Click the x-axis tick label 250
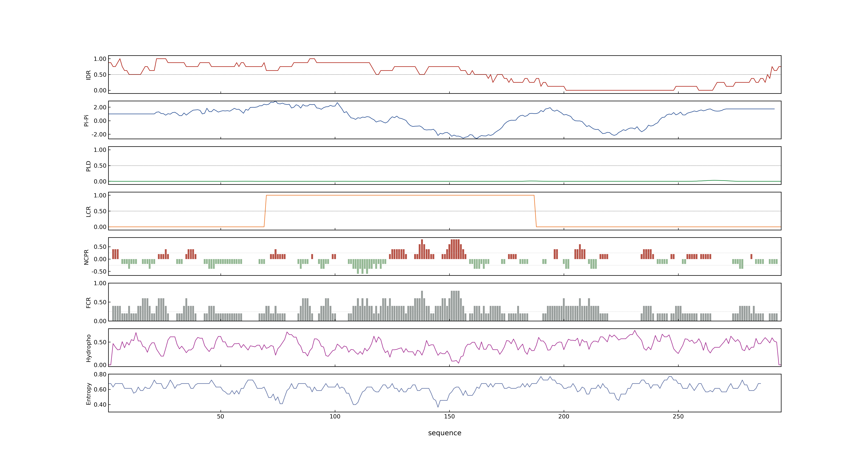 (678, 416)
